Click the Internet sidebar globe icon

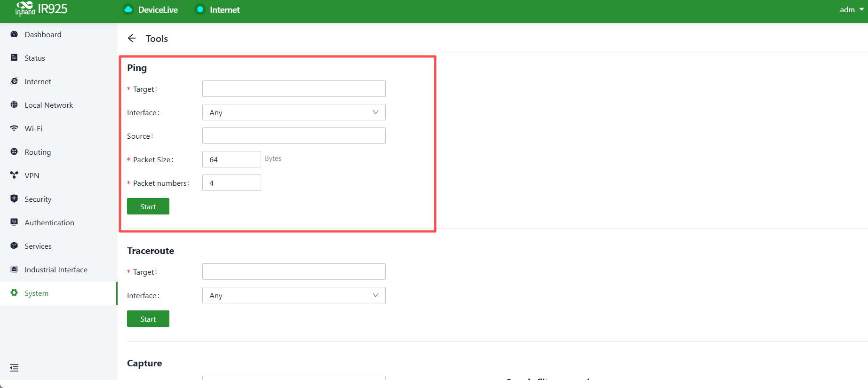coord(14,81)
